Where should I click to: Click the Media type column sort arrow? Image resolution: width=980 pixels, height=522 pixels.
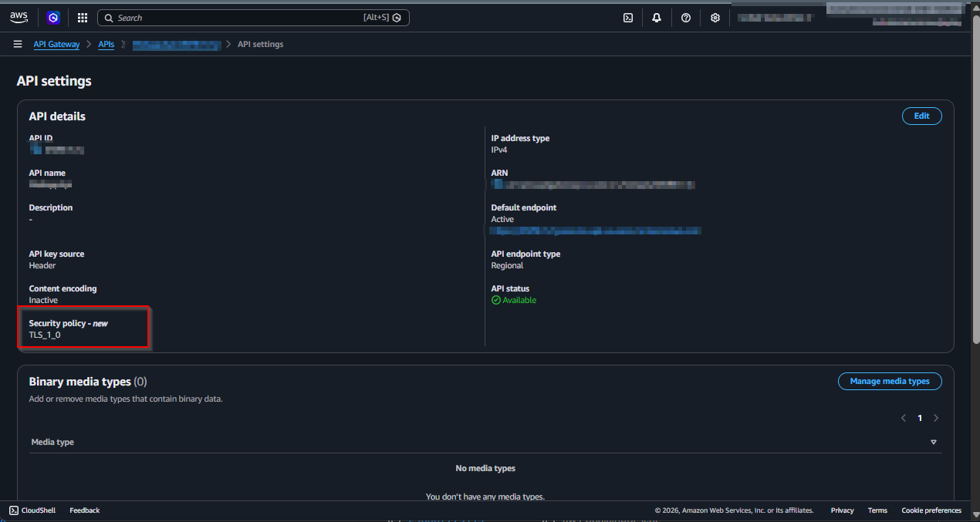pos(933,442)
